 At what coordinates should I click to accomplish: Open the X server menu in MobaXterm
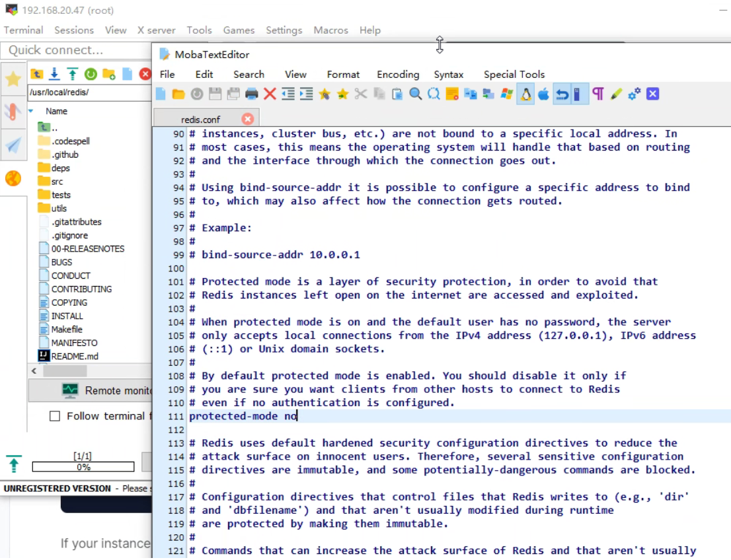click(x=156, y=30)
